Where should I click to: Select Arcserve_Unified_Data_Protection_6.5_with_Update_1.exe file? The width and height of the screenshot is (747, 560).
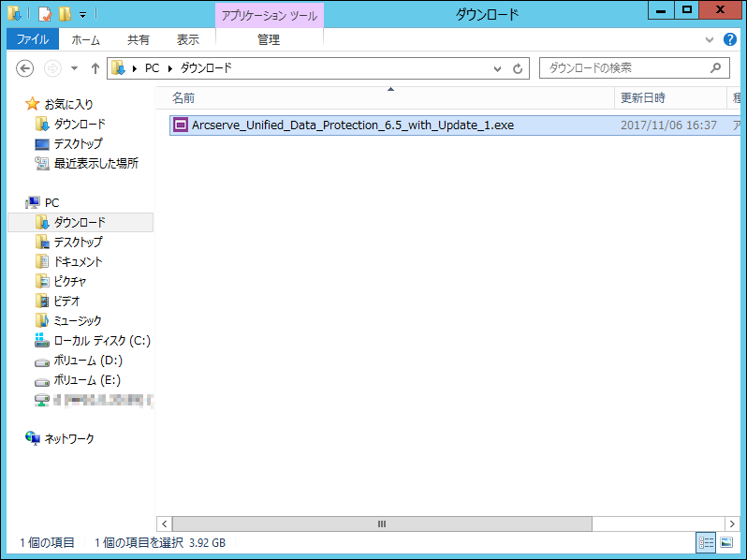353,125
